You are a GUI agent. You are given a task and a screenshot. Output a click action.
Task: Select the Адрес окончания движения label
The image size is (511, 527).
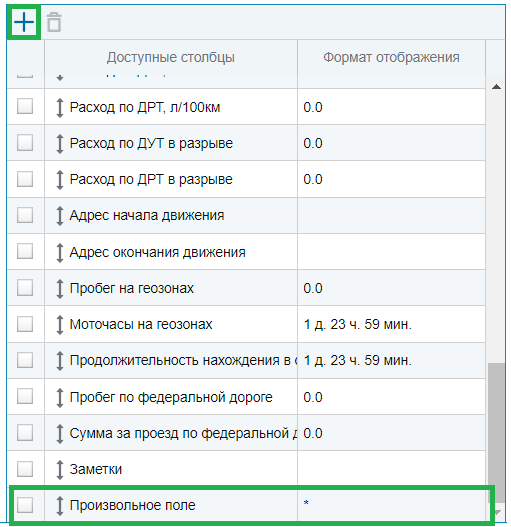point(158,252)
